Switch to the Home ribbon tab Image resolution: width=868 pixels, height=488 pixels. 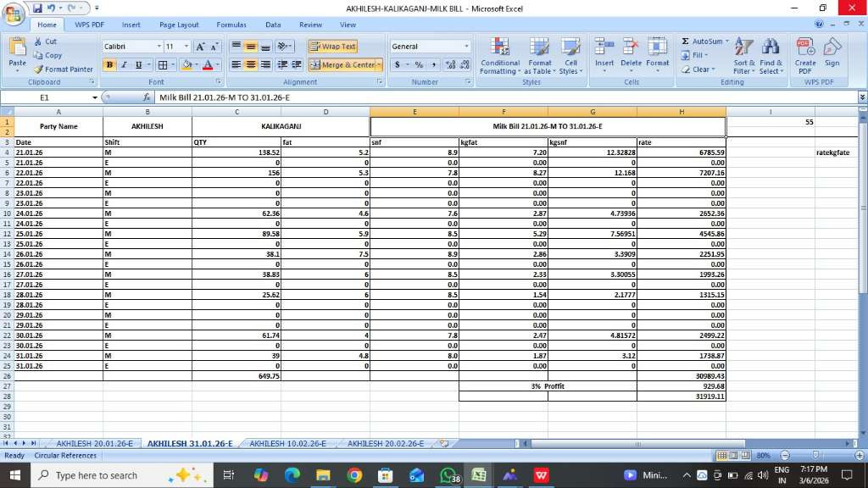[x=47, y=25]
